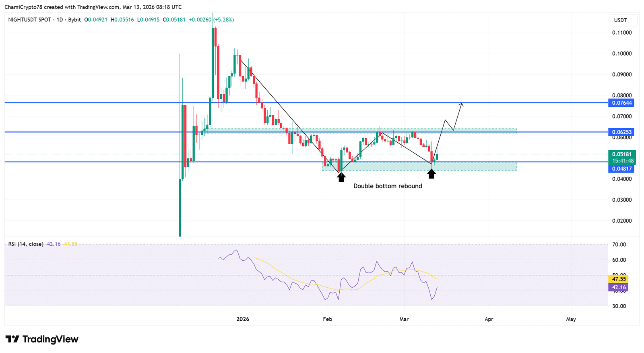The image size is (644, 353).
Task: Click the ChamiCrypto78 attribution header text
Action: click(93, 7)
